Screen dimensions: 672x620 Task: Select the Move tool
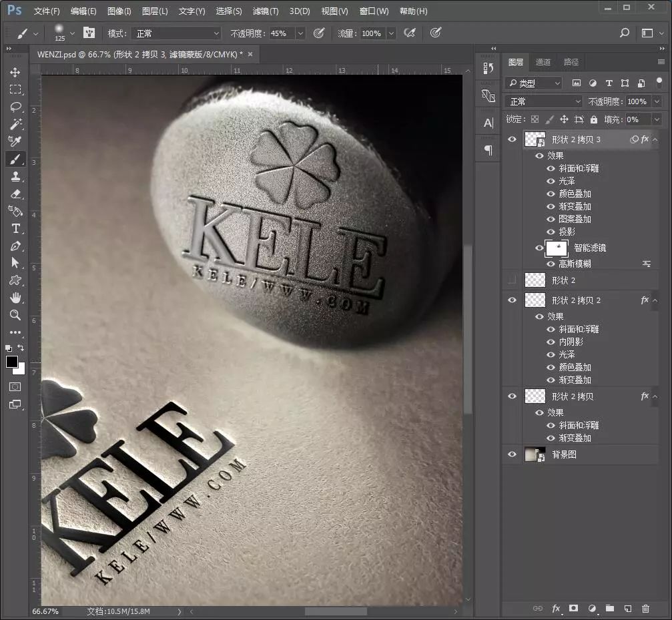[15, 72]
